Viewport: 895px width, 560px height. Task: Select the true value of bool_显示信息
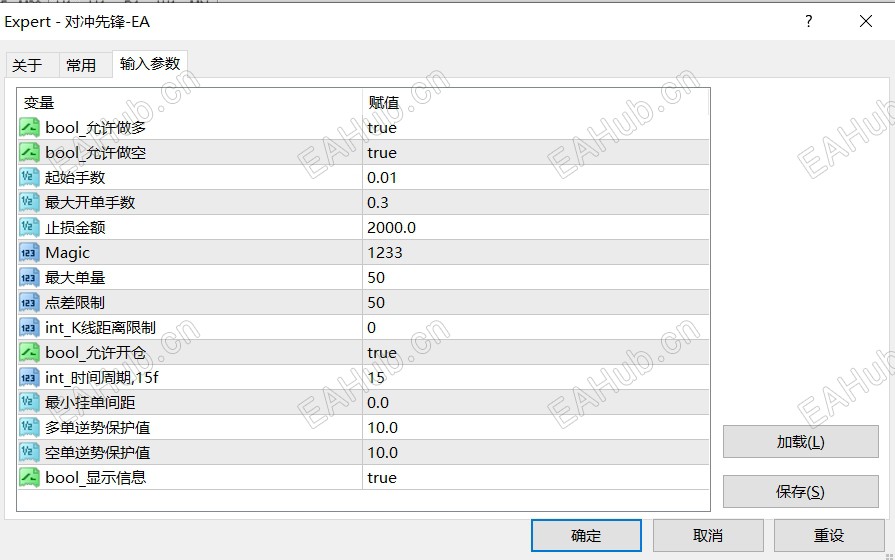pyautogui.click(x=382, y=478)
